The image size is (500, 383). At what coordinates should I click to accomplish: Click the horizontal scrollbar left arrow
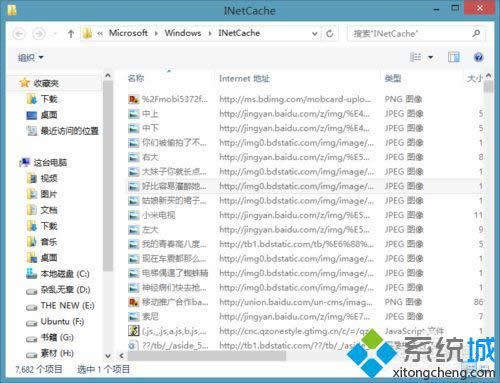121,356
